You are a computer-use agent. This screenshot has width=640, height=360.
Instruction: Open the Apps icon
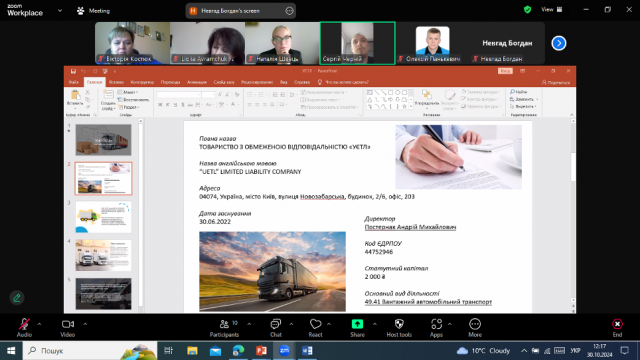click(x=436, y=328)
